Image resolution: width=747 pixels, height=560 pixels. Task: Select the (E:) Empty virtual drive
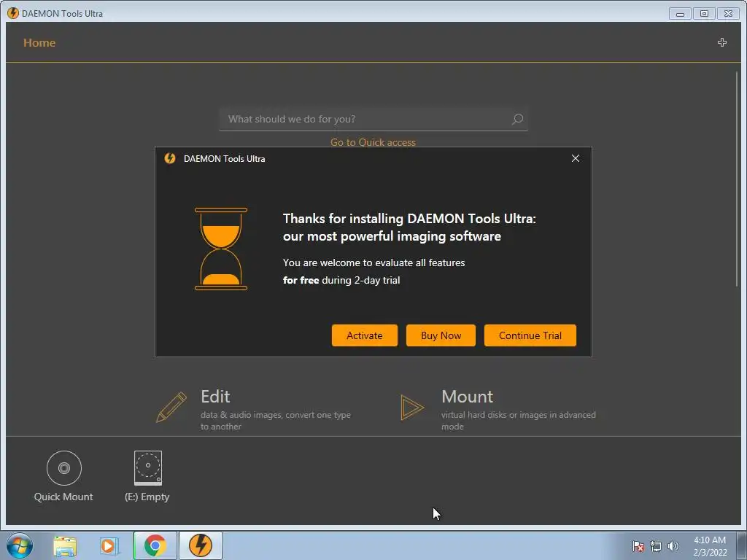(x=147, y=476)
